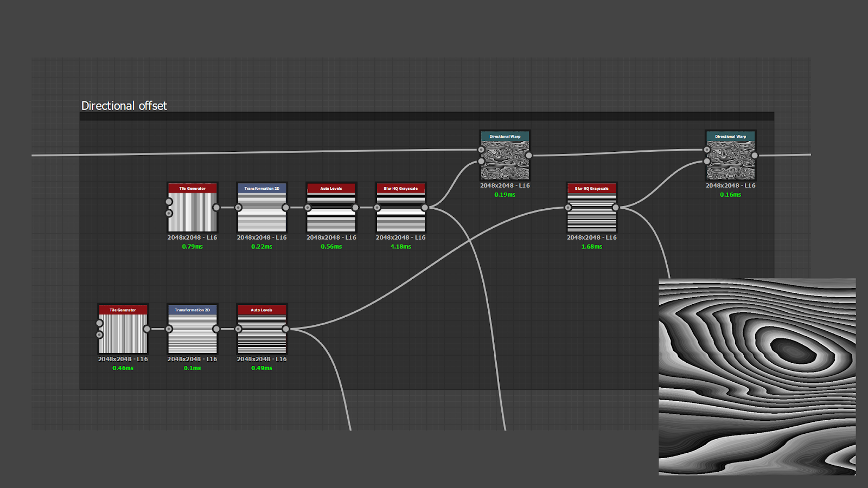This screenshot has height=488, width=868.
Task: Click the 4.18ms timing label
Action: 401,247
